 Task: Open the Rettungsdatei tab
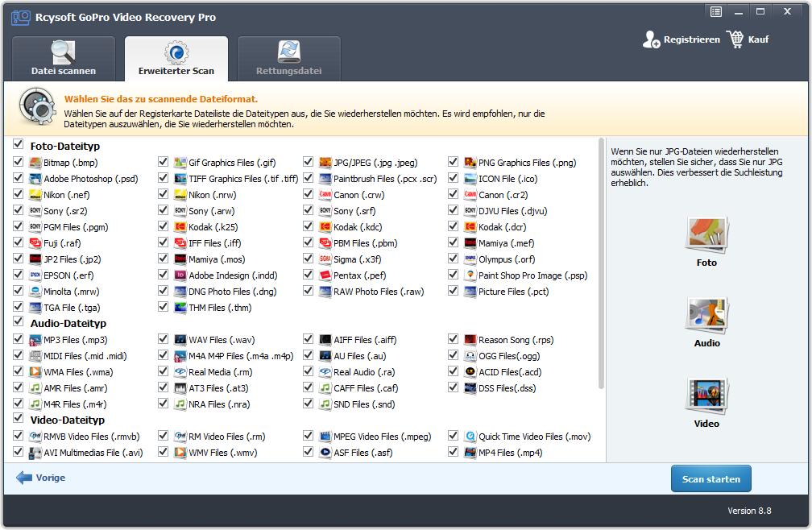point(289,59)
